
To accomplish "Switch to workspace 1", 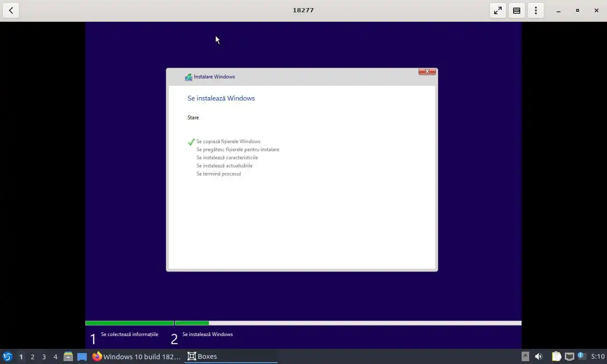I will tap(21, 356).
